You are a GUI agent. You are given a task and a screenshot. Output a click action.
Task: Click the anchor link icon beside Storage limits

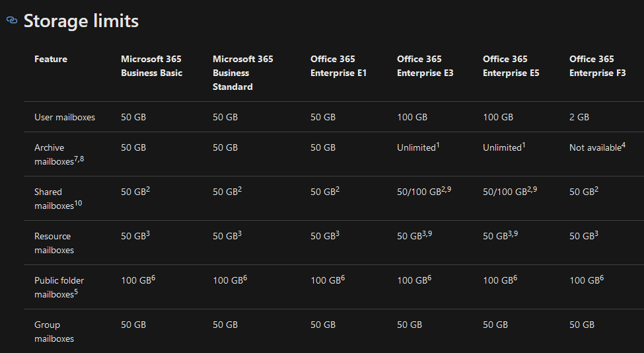click(x=12, y=20)
